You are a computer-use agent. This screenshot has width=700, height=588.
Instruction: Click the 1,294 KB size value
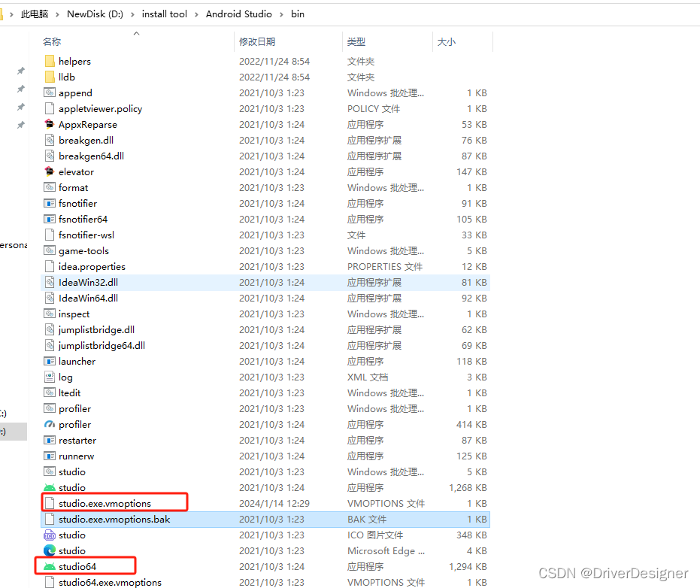coord(468,566)
